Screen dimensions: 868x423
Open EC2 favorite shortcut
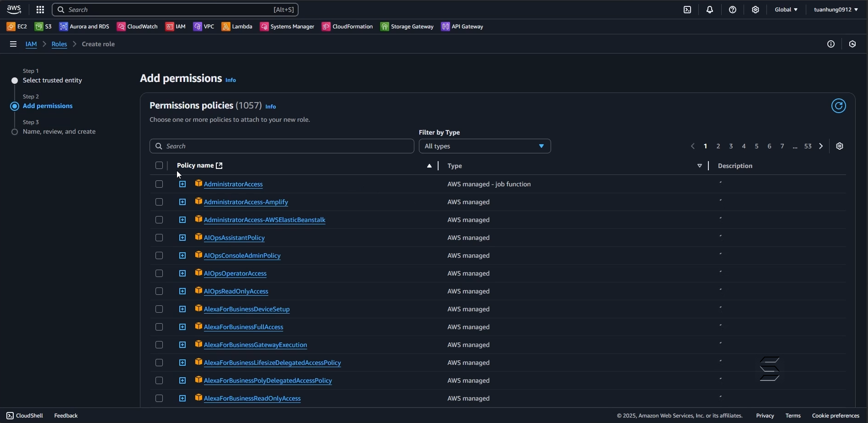17,27
